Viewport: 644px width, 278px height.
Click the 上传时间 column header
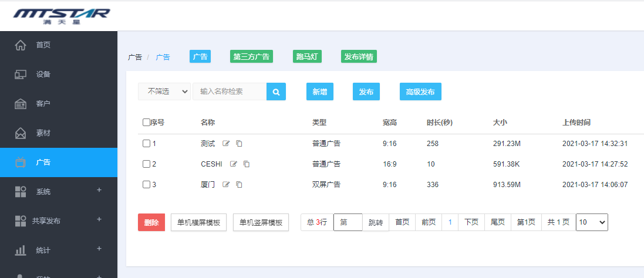point(576,122)
